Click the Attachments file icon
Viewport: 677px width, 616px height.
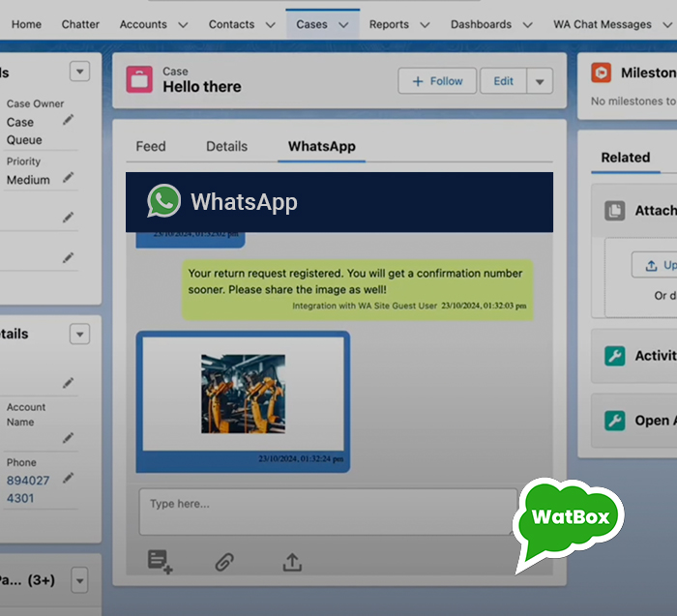[615, 211]
